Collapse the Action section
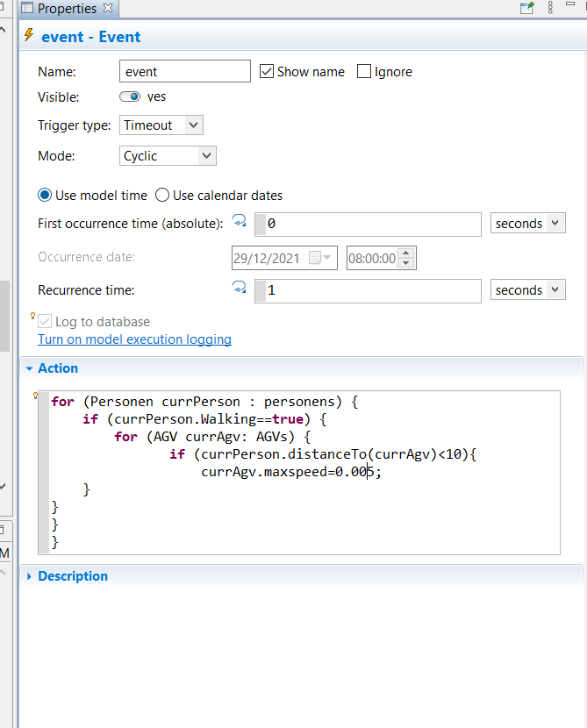587x728 pixels. 30,368
